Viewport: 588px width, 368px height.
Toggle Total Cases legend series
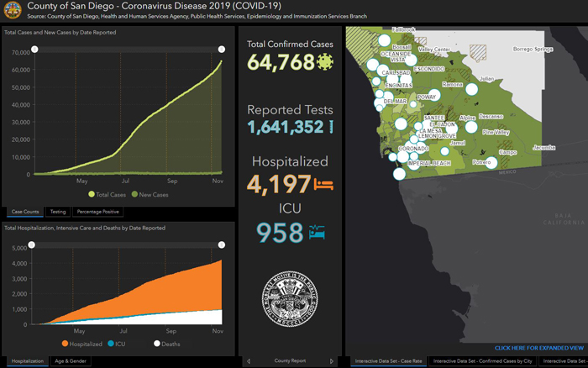[x=107, y=194]
